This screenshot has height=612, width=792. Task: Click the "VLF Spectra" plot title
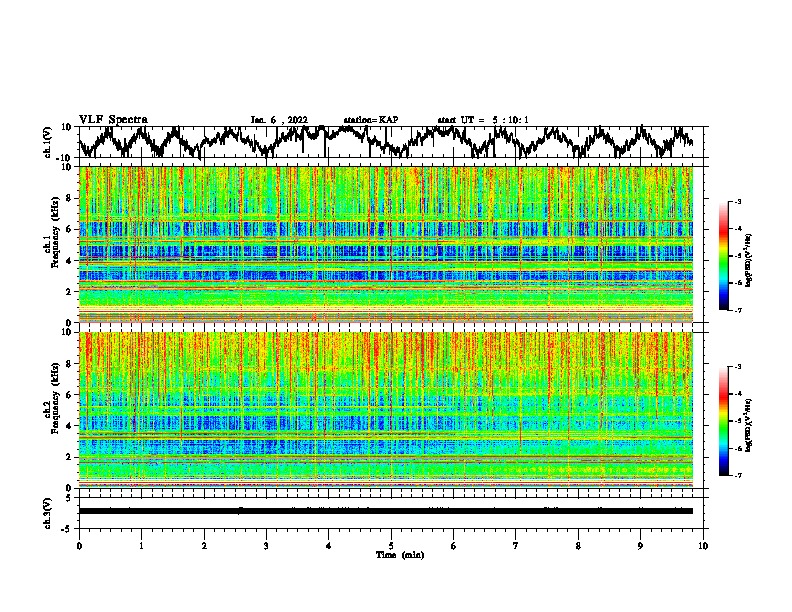[113, 119]
